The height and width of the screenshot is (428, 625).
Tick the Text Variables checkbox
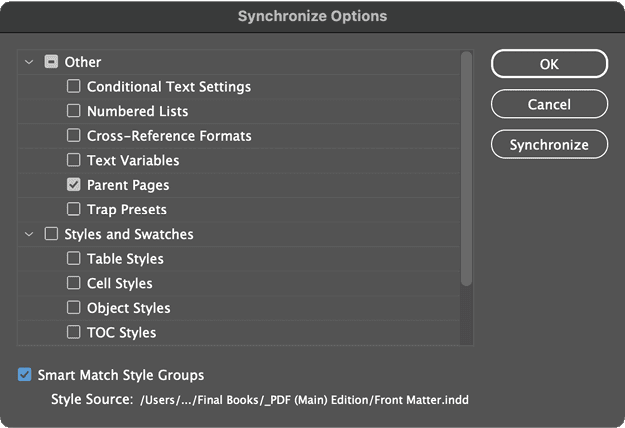click(x=74, y=160)
